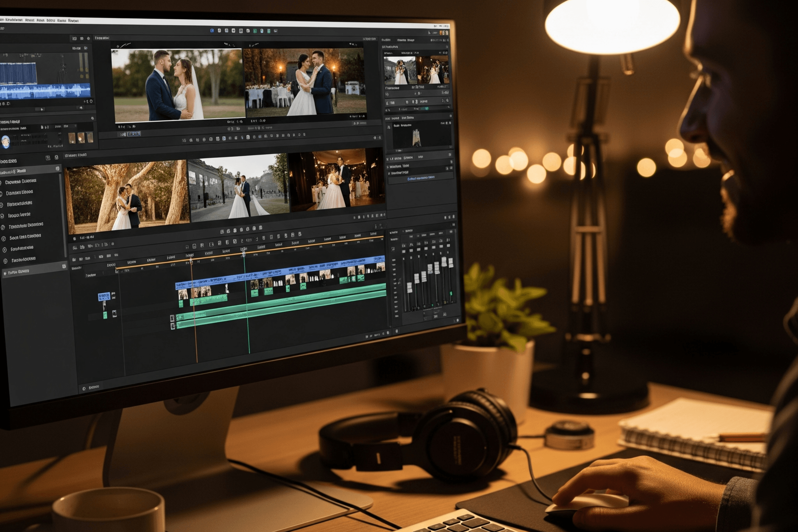This screenshot has height=532, width=798.
Task: Click the round blue avatar icon in left panel
Action: [6, 141]
